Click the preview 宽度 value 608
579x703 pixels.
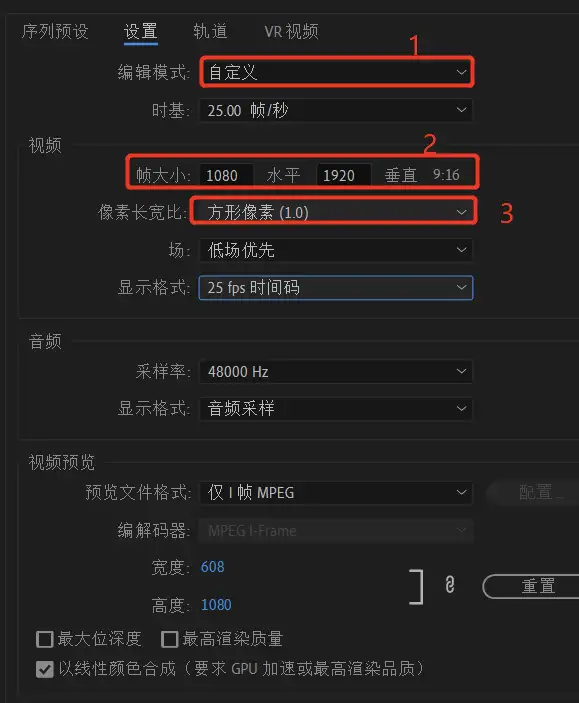click(x=213, y=567)
